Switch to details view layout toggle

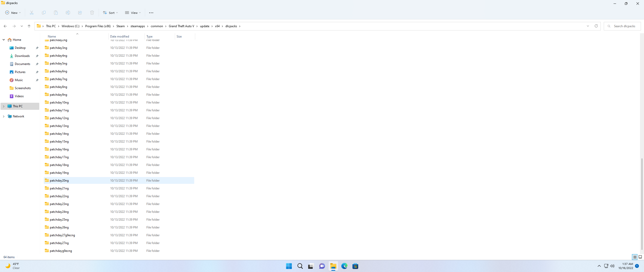tap(635, 257)
